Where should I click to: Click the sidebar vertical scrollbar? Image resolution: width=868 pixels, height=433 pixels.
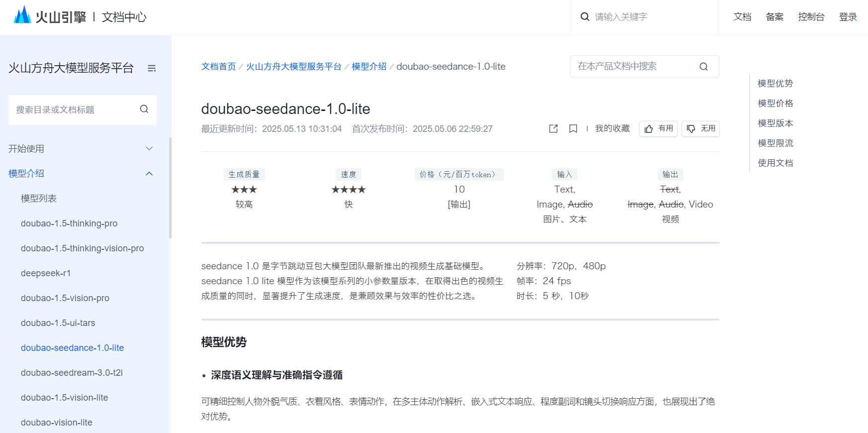pyautogui.click(x=170, y=188)
